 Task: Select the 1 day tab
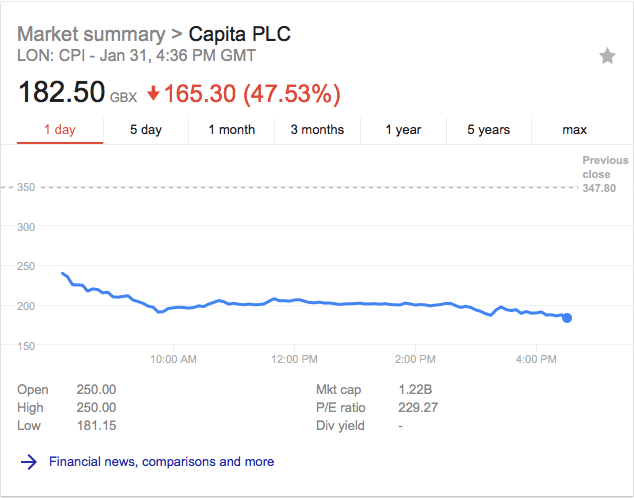point(59,130)
